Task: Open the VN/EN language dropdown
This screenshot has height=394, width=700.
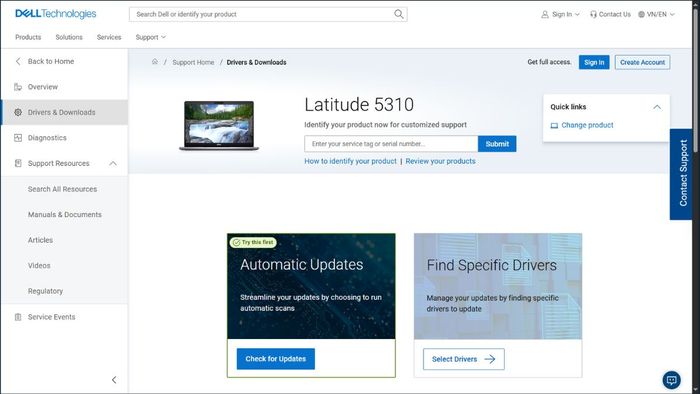Action: (x=657, y=14)
